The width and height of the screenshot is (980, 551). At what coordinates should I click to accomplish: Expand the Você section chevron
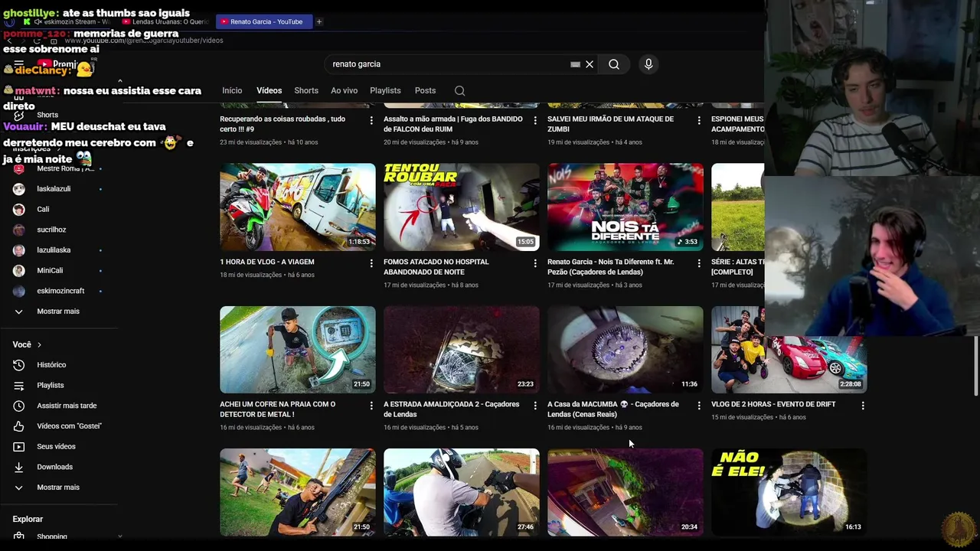[39, 345]
